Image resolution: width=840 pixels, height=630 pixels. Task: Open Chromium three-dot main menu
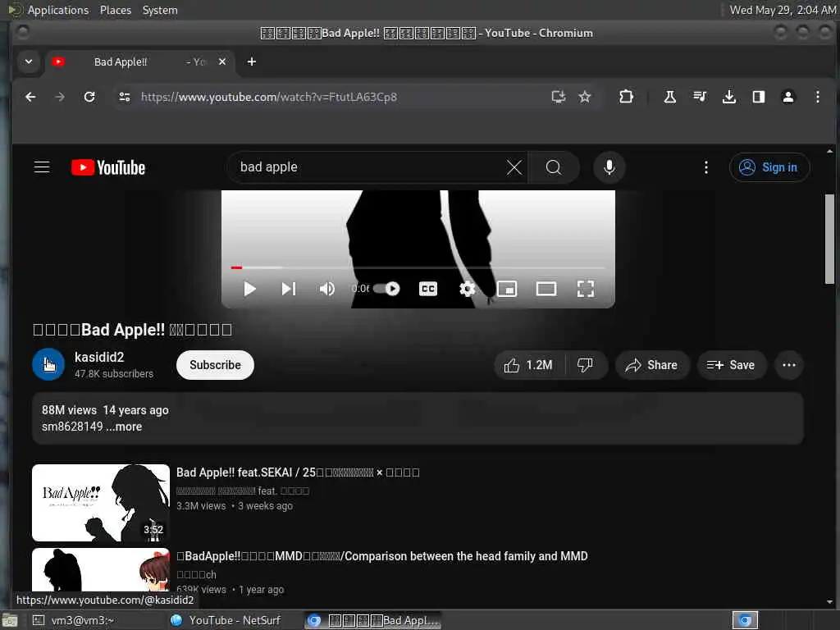(x=818, y=97)
